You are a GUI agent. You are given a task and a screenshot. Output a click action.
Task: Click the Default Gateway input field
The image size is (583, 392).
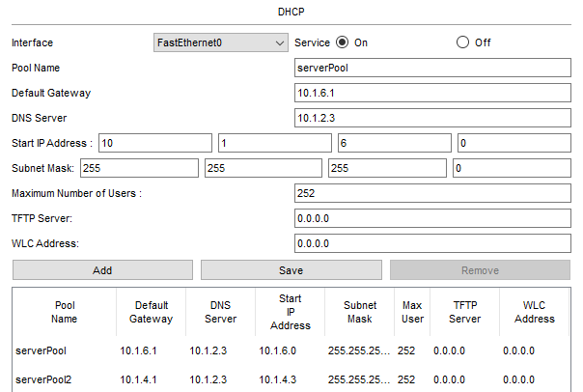click(432, 93)
